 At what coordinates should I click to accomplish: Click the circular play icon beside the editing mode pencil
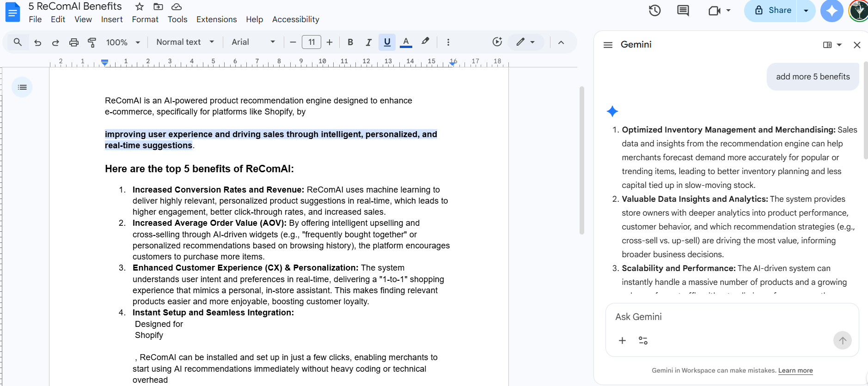(497, 42)
